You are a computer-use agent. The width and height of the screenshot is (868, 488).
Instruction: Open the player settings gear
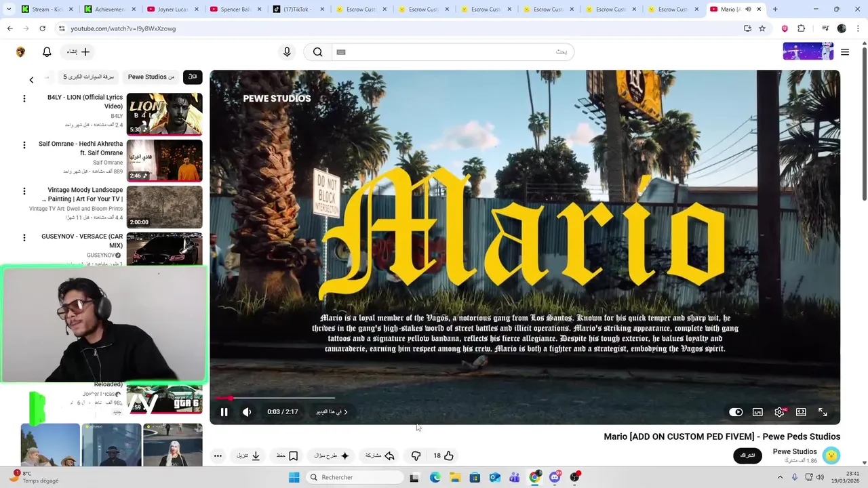779,412
